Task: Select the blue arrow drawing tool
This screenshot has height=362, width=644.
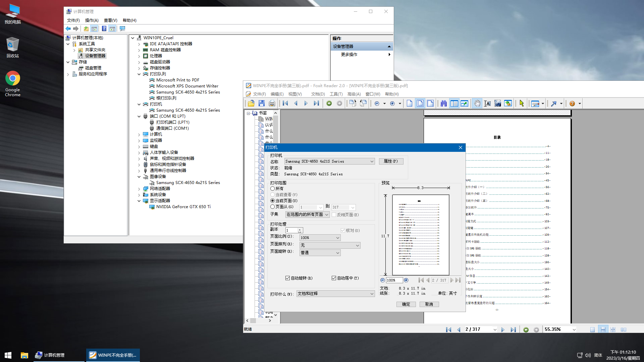Action: pyautogui.click(x=554, y=104)
